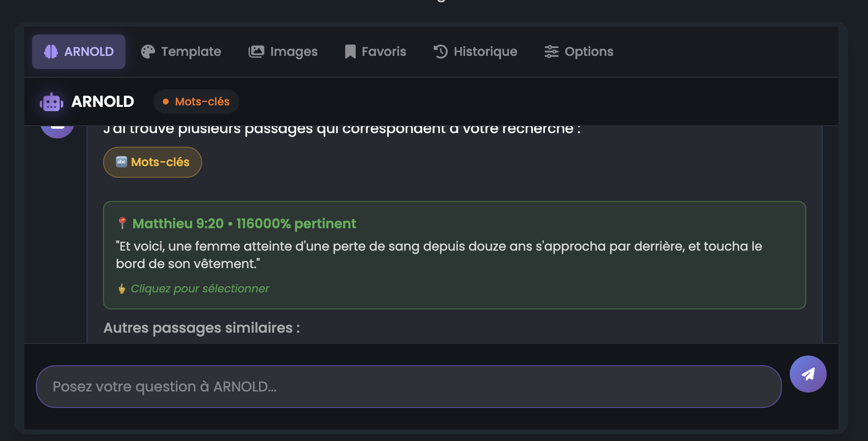Image resolution: width=868 pixels, height=441 pixels.
Task: Click the ARNOLD robot avatar icon
Action: coord(52,102)
